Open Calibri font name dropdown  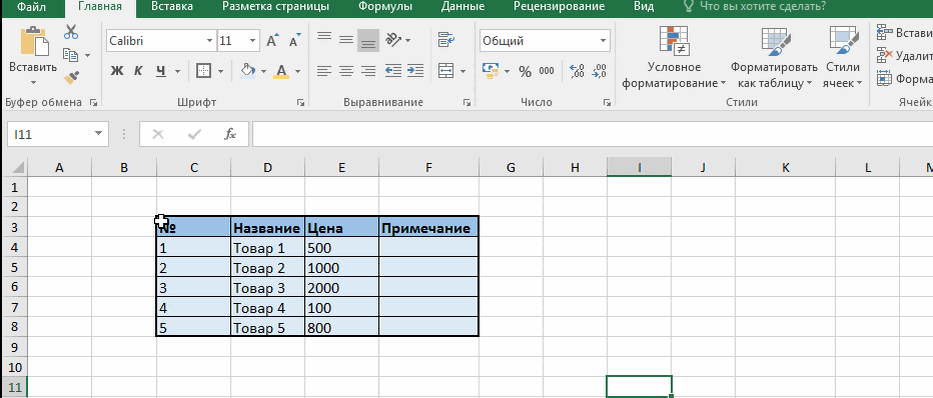[x=209, y=40]
